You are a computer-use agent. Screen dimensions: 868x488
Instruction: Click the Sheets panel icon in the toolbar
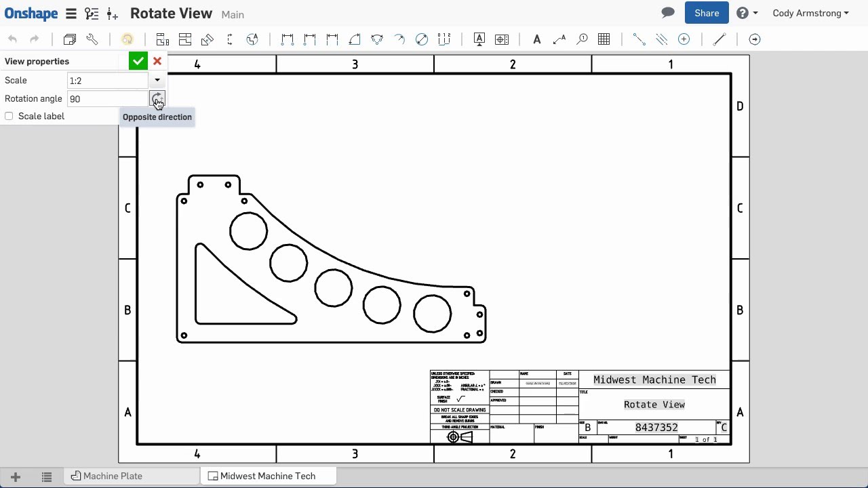(69, 39)
